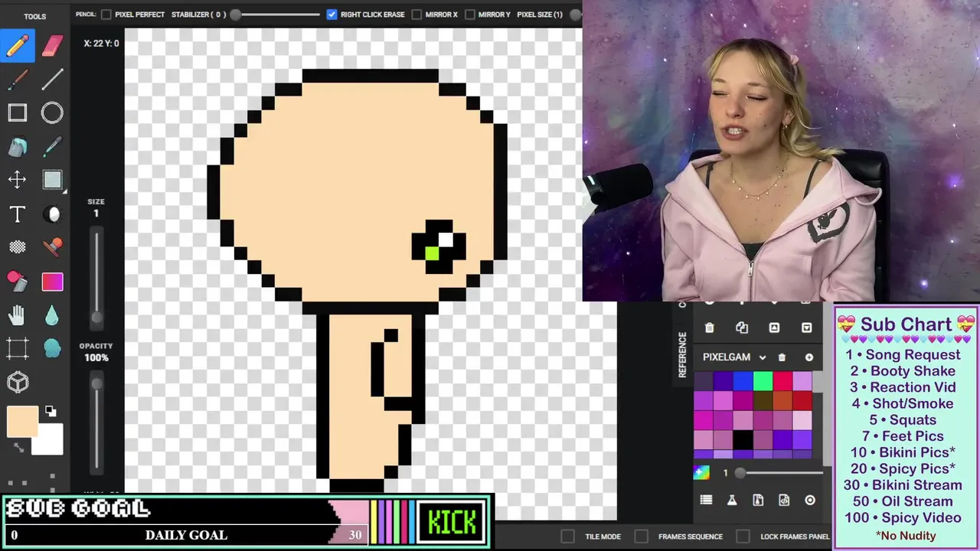Click the palette file import icon

pos(758,500)
